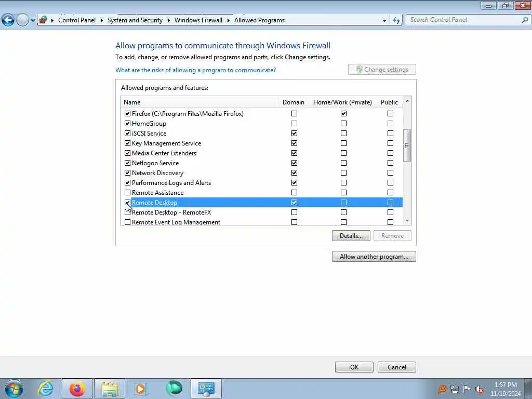Click Allow another program button
532x399 pixels.
click(x=374, y=257)
